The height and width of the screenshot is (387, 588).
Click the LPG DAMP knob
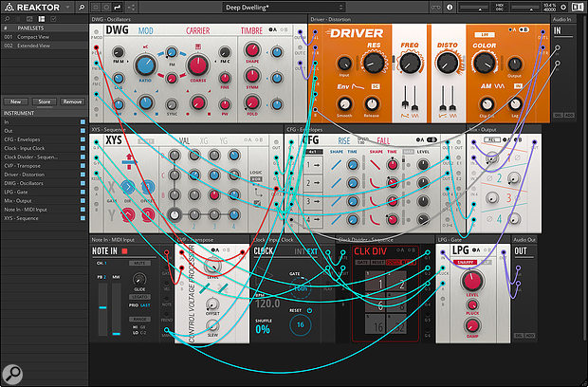472,325
